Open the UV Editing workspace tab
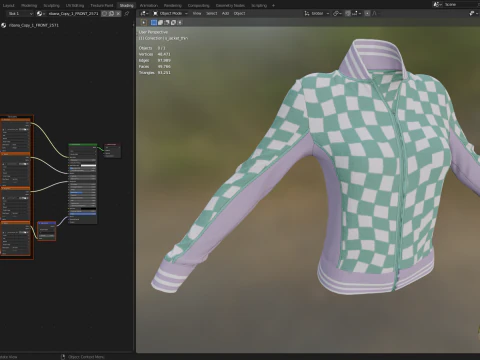The image size is (480, 360). pyautogui.click(x=75, y=5)
